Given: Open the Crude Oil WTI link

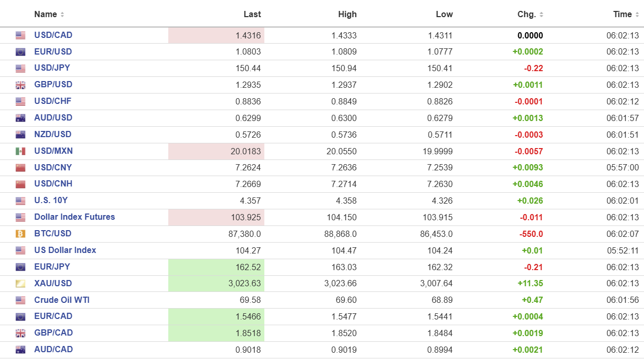Looking at the screenshot, I should click(x=62, y=300).
